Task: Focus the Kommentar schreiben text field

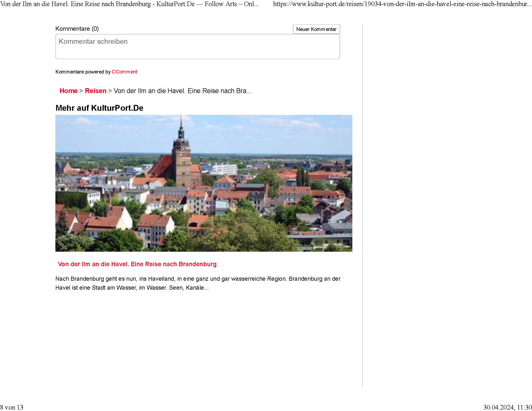Action: 198,46
